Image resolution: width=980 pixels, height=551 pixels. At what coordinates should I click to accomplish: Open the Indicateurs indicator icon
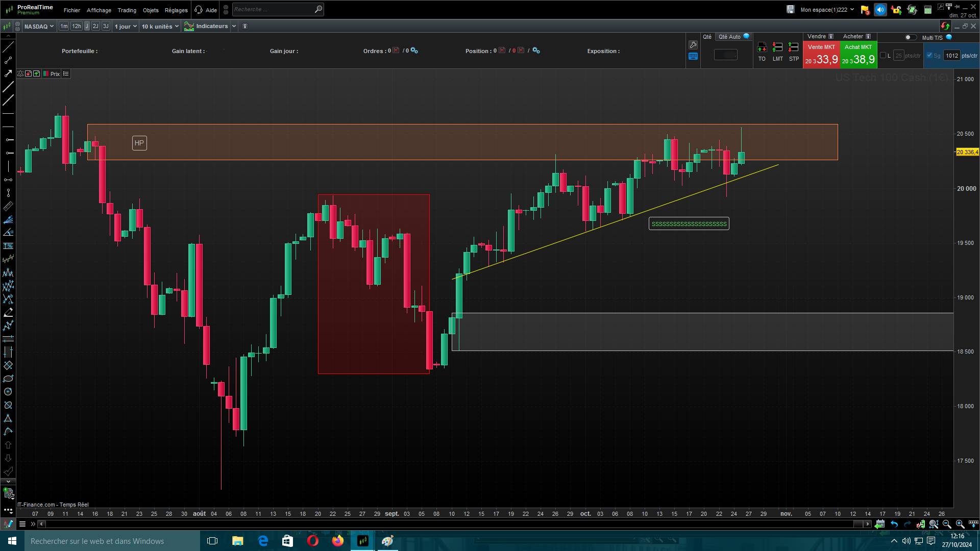[x=189, y=27]
